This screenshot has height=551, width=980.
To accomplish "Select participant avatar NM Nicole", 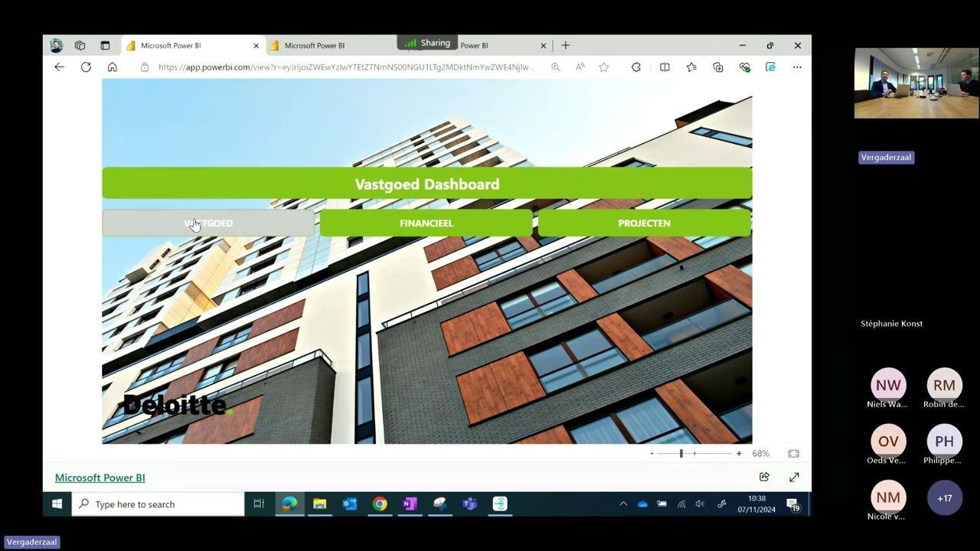I will point(888,497).
